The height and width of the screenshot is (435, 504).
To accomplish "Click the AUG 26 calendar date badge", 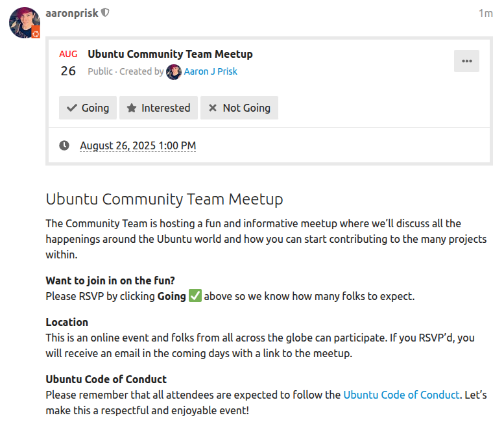I will tap(68, 63).
